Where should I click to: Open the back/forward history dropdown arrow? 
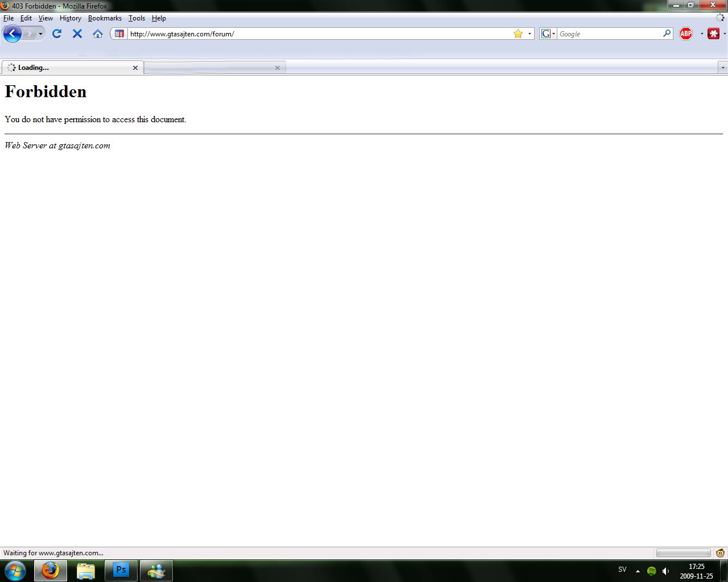point(40,34)
